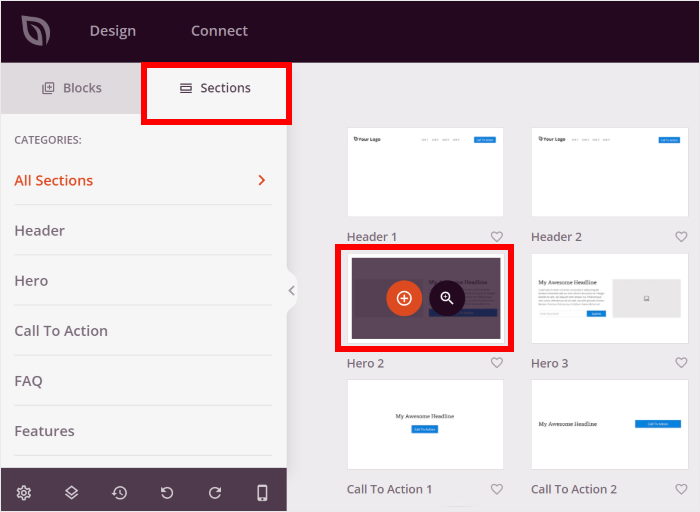Select the Header 2 section thumbnail
The image size is (700, 512).
pos(610,172)
